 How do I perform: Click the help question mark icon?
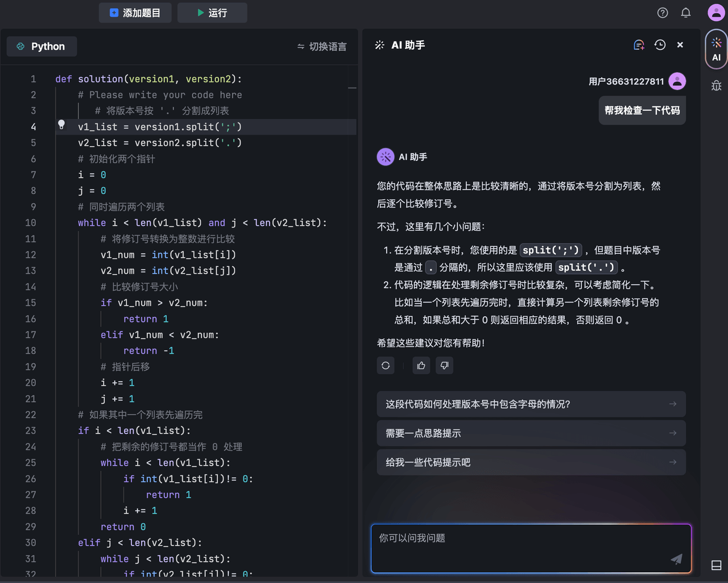click(x=663, y=13)
